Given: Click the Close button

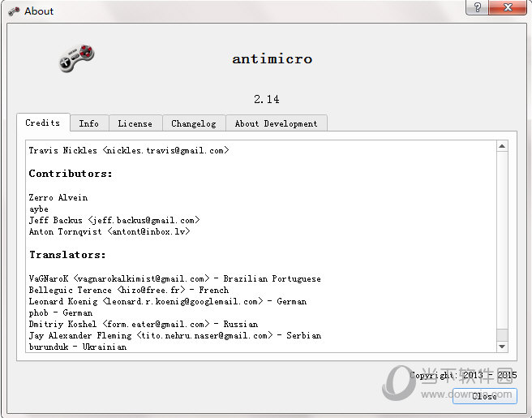Looking at the screenshot, I should pyautogui.click(x=484, y=396).
